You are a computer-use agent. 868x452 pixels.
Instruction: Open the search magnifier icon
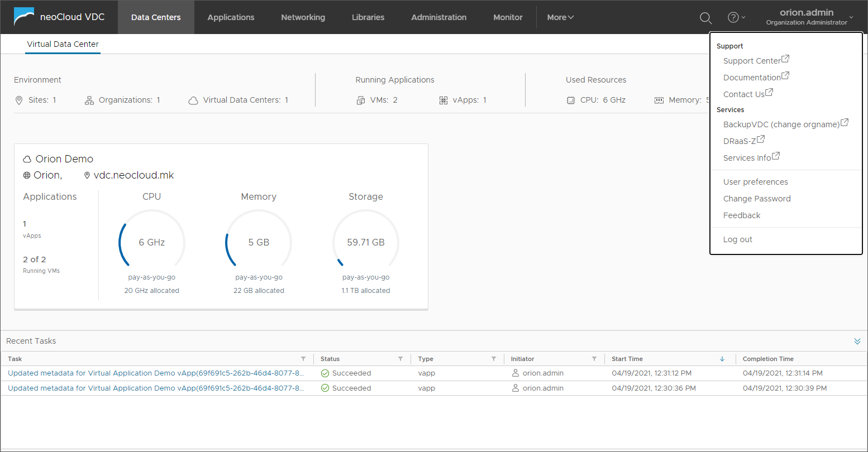coord(705,18)
